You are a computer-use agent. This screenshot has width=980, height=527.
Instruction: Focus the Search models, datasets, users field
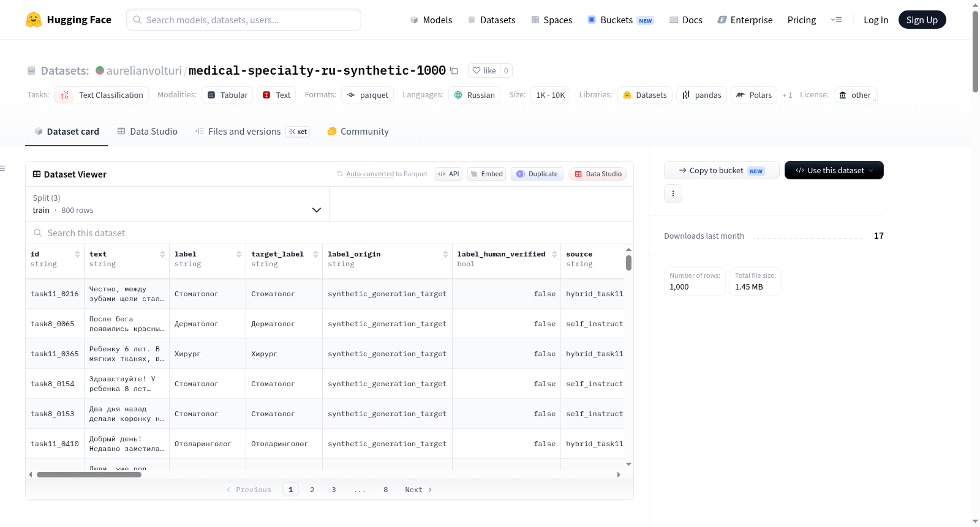tap(244, 20)
